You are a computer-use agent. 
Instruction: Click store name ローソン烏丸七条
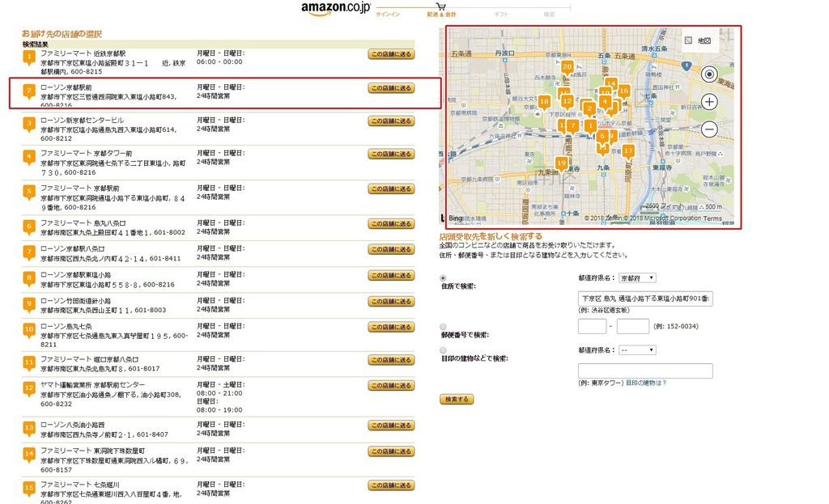tap(66, 327)
